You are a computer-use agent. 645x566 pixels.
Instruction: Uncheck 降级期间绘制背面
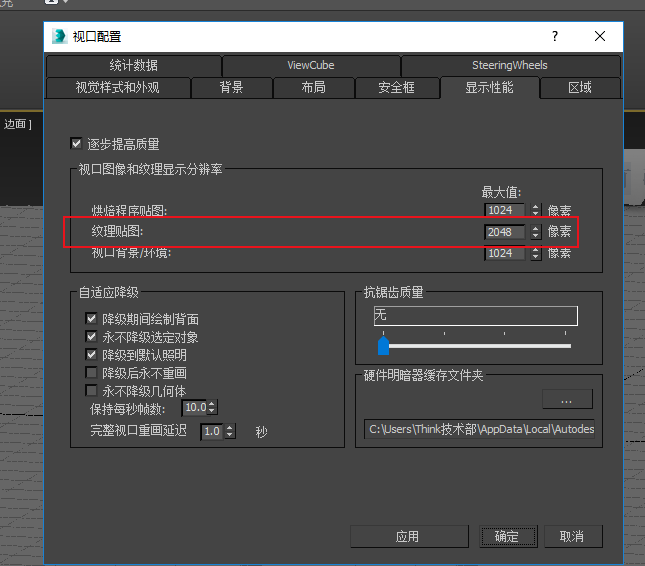click(91, 318)
